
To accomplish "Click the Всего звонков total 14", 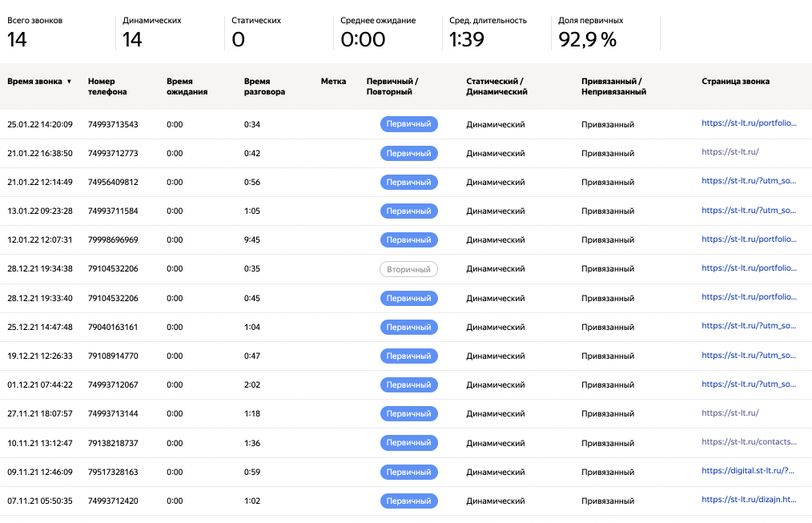I will point(17,40).
